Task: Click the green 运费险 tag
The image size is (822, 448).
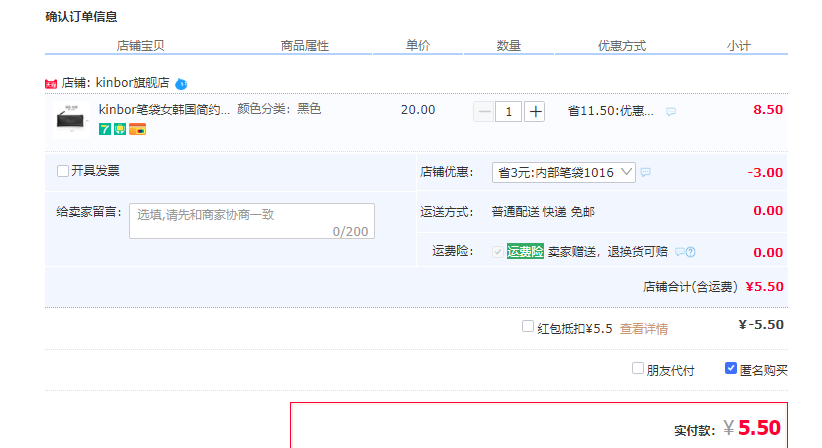Action: click(525, 252)
